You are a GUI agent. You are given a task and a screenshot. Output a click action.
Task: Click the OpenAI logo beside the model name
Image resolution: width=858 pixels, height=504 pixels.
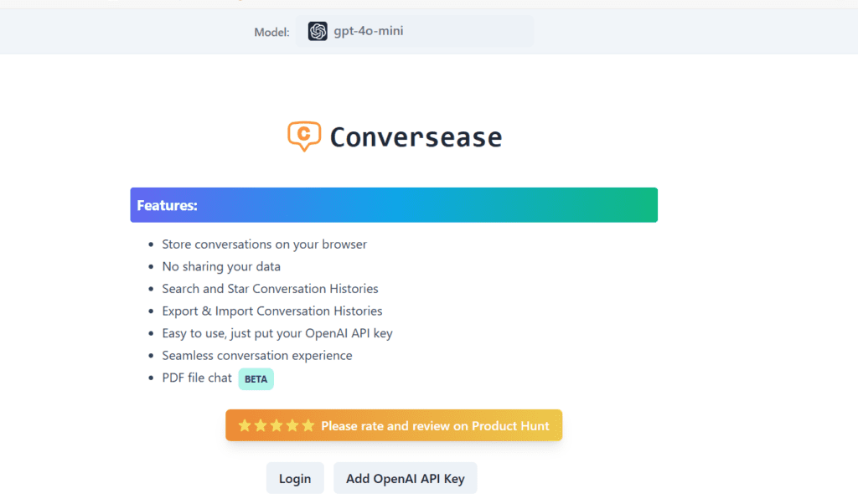317,31
